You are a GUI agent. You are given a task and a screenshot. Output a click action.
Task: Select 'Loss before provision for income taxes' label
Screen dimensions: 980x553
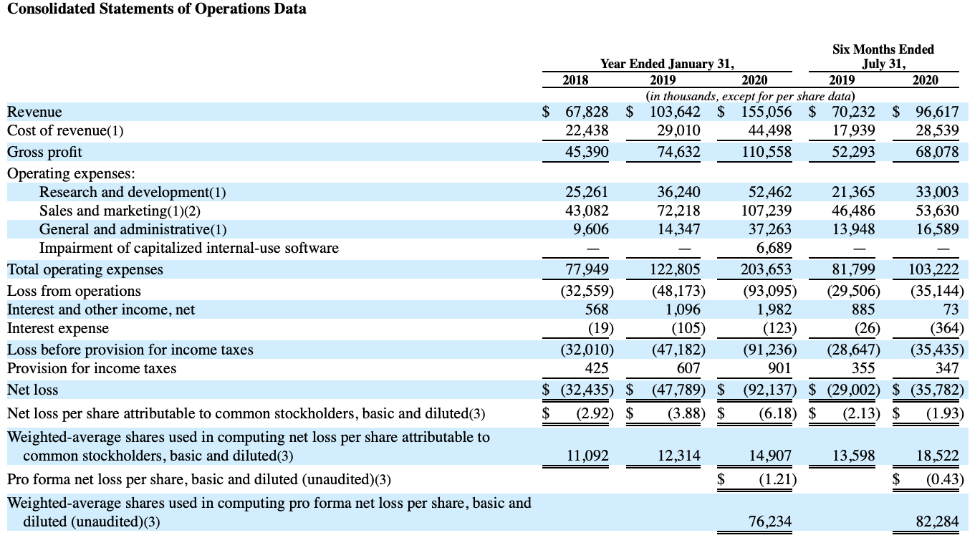point(130,350)
